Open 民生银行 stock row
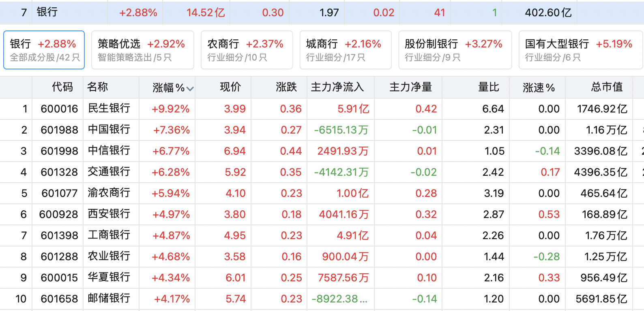Image resolution: width=644 pixels, height=311 pixels. coord(109,108)
